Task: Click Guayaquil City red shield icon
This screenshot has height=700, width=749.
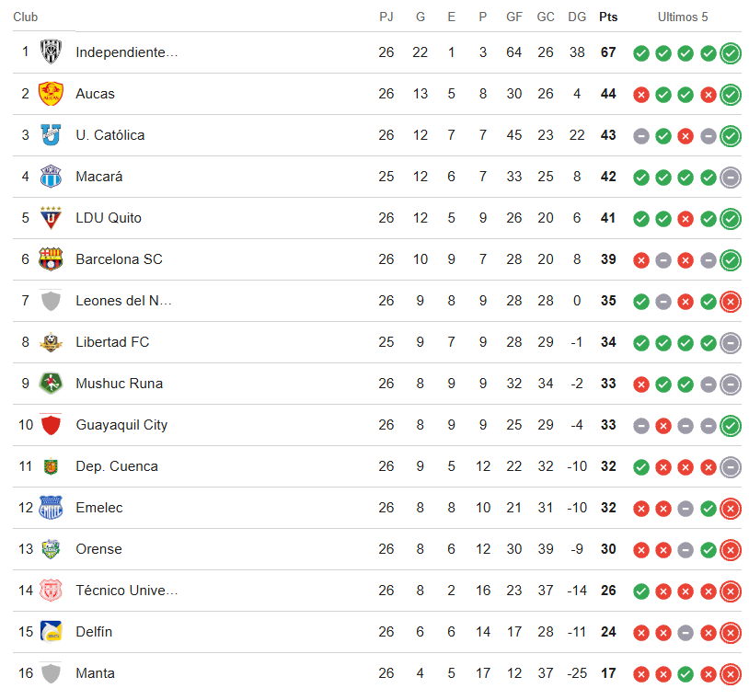Action: tap(51, 424)
